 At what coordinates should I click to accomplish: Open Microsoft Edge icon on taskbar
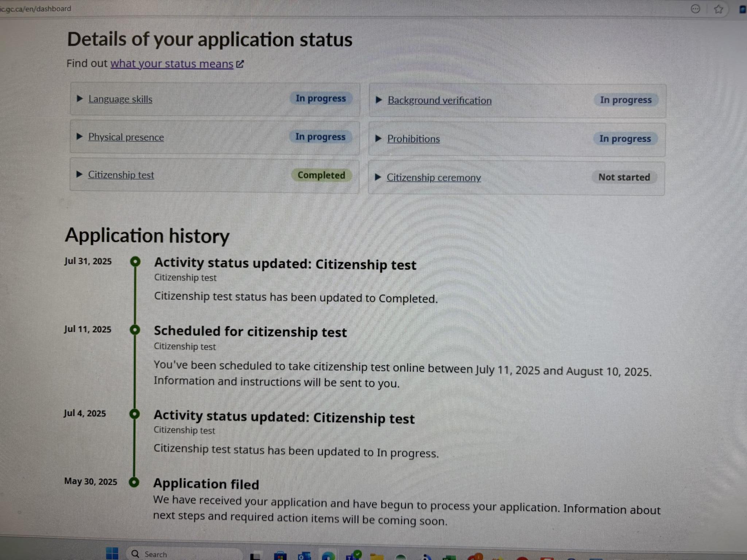click(328, 556)
